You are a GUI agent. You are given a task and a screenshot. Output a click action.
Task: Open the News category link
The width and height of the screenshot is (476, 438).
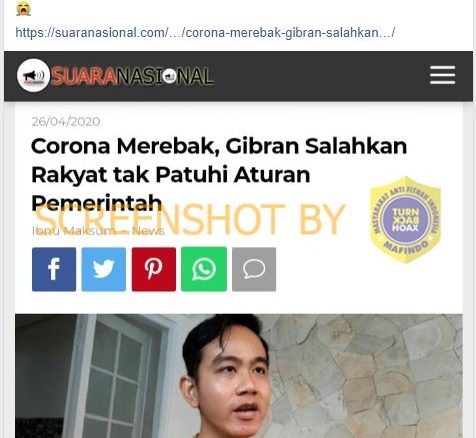point(148,231)
